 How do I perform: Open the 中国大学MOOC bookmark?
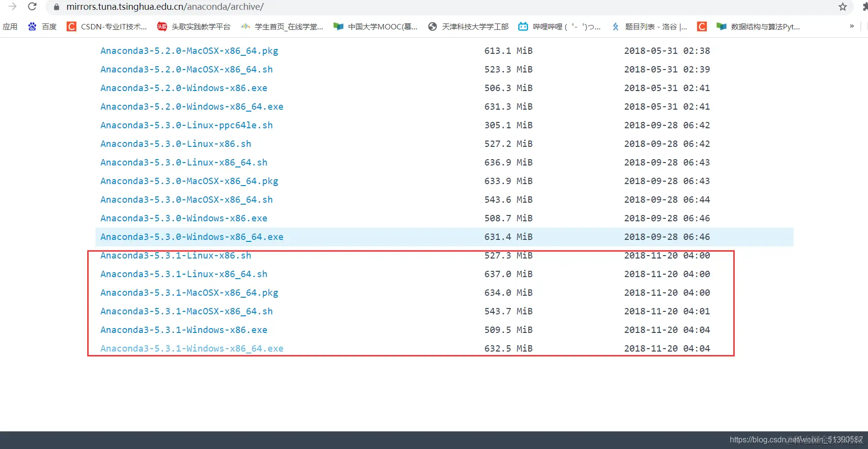point(376,26)
